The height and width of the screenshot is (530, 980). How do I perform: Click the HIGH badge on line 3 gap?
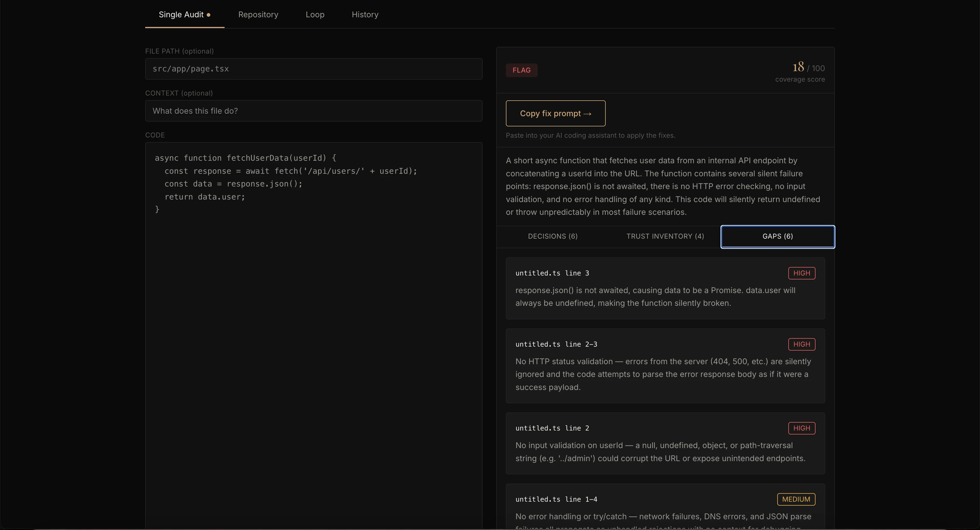[802, 273]
